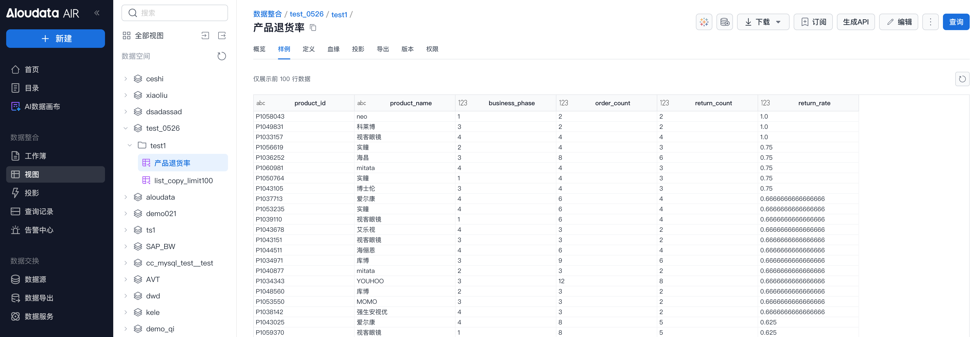Click the test_0526 breadcrumb link
The image size is (980, 337).
[x=306, y=14]
